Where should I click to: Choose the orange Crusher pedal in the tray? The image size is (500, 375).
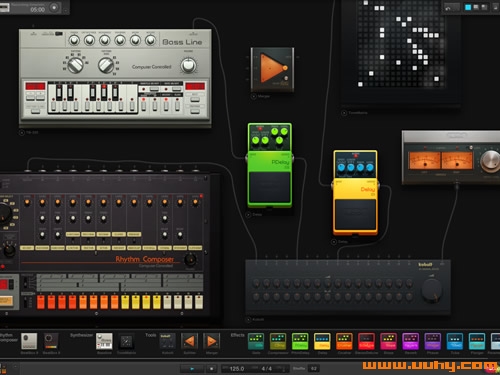[344, 341]
